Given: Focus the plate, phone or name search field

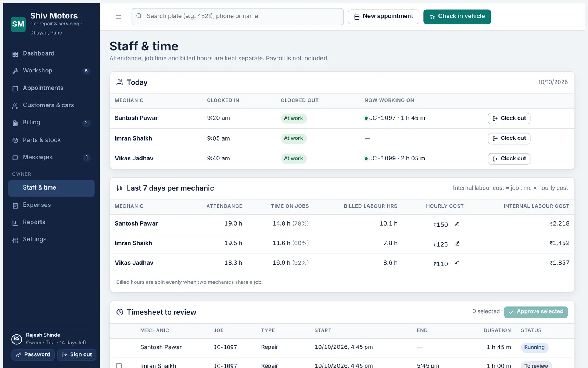Looking at the screenshot, I should pos(237,17).
